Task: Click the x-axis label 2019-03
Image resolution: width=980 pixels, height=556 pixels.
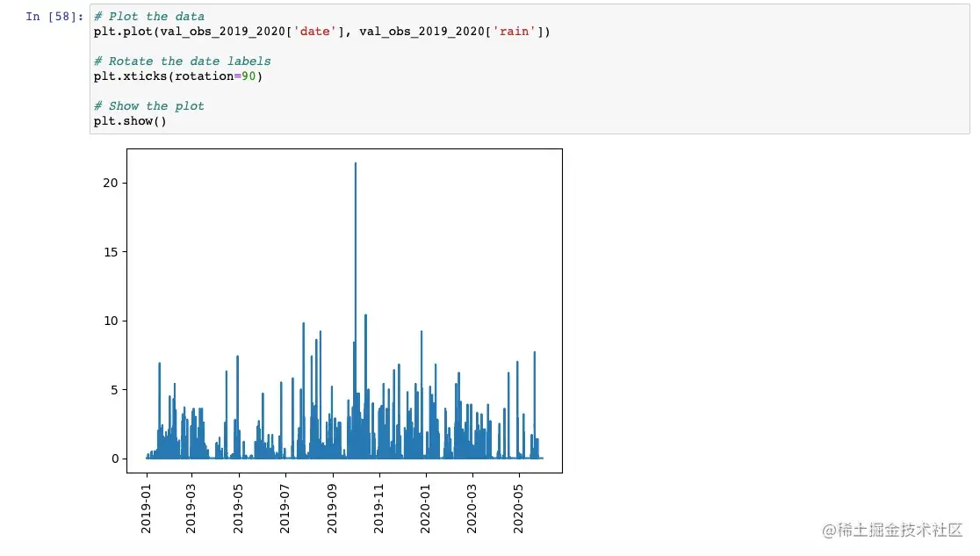Action: 191,509
